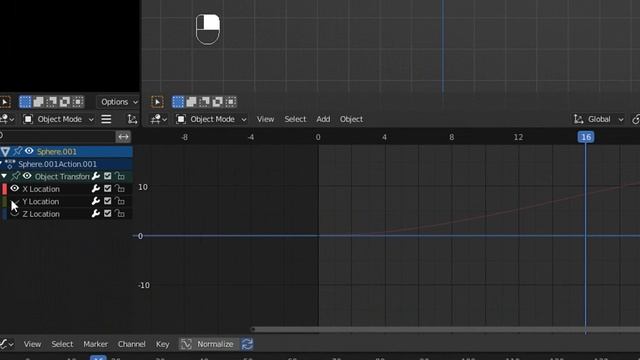Collapse the Object Transforms group
The height and width of the screenshot is (360, 640).
coord(4,176)
